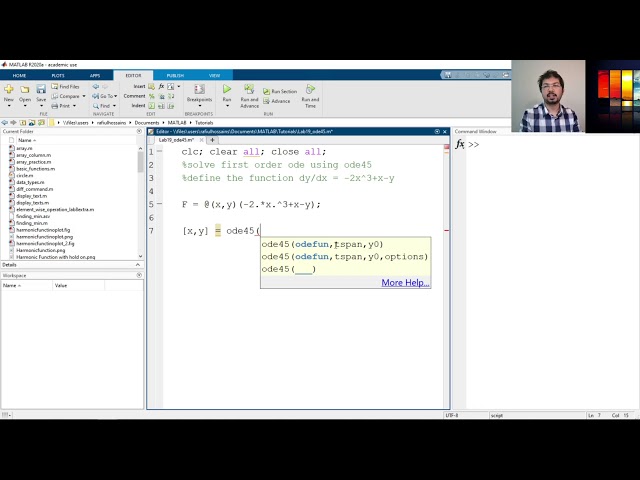Switch to the PLOTS tab
The image size is (640, 480).
[58, 76]
